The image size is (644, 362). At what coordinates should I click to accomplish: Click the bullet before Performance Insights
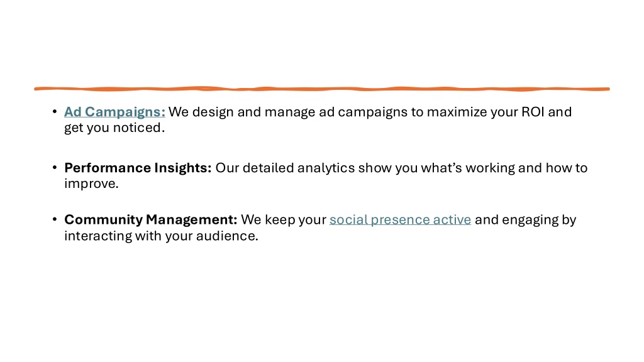(55, 167)
